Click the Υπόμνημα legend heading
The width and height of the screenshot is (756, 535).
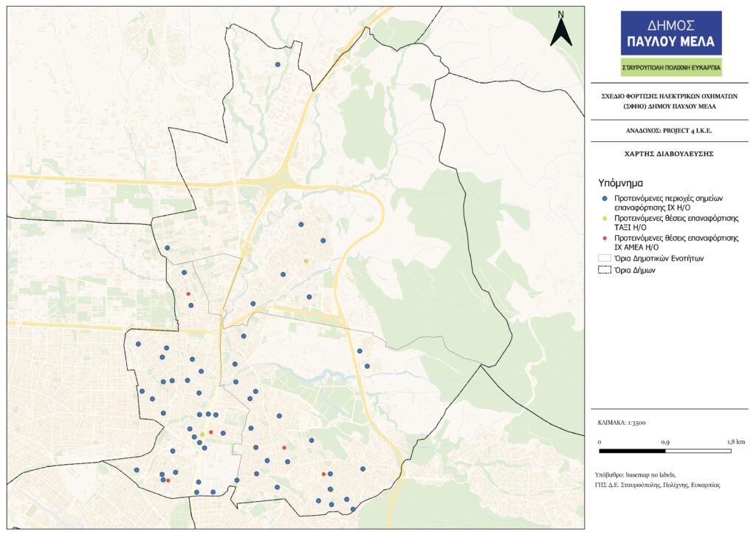coord(620,182)
